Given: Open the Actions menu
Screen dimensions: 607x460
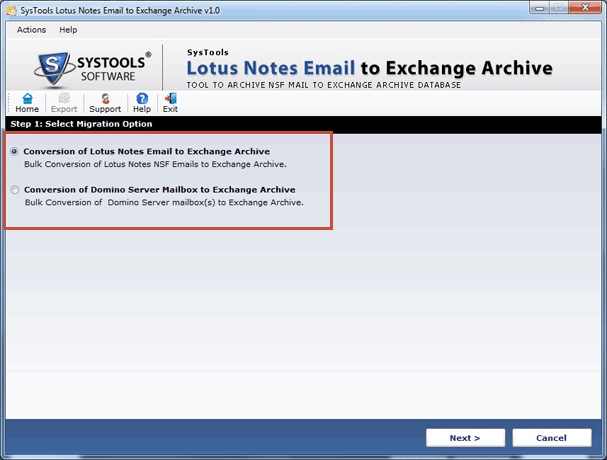Looking at the screenshot, I should [31, 30].
